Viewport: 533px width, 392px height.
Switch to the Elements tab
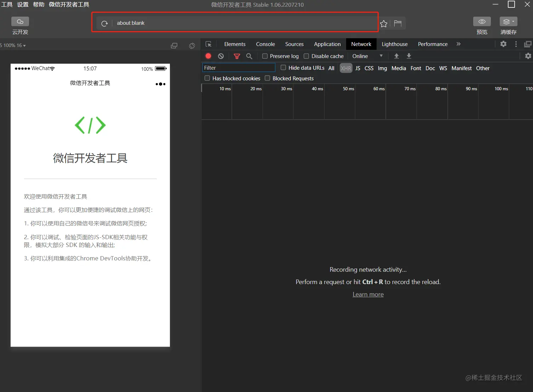235,44
